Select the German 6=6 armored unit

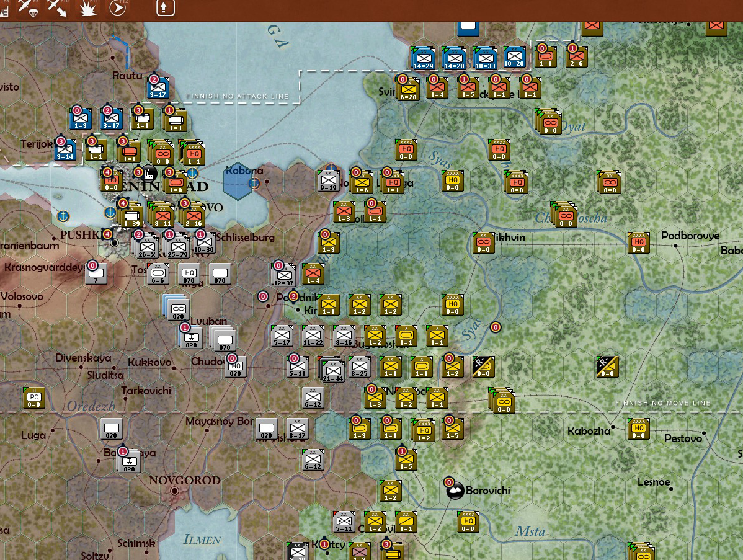pyautogui.click(x=158, y=273)
